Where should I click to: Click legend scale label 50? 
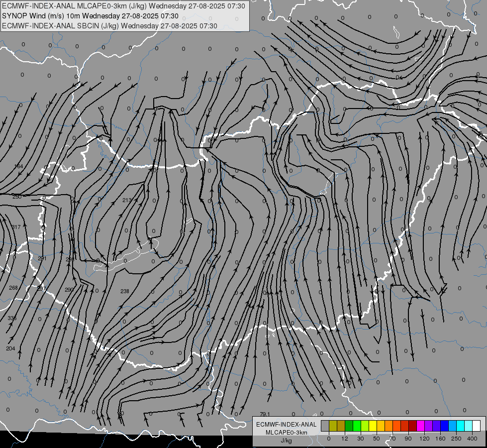click(376, 439)
